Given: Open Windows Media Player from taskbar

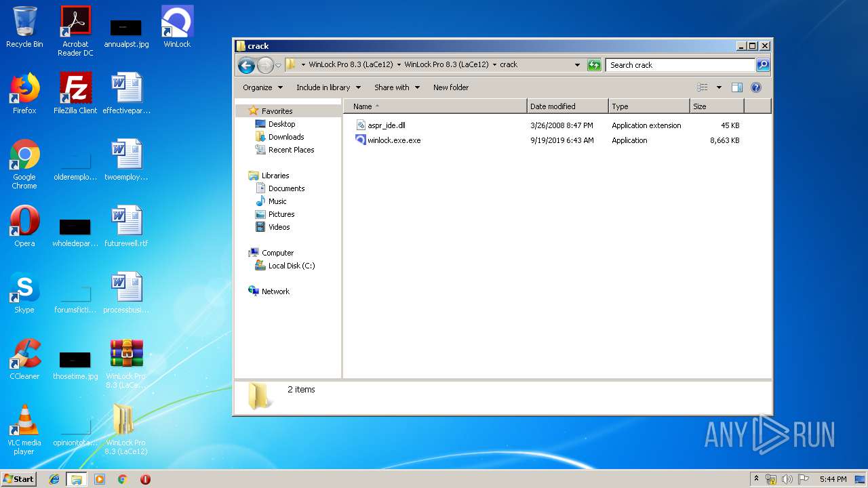Looking at the screenshot, I should 100,479.
